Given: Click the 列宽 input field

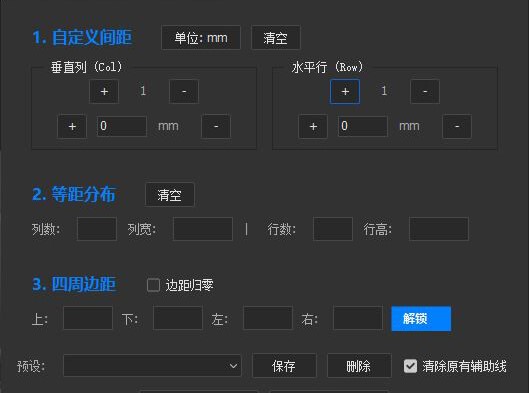Looking at the screenshot, I should pos(203,229).
